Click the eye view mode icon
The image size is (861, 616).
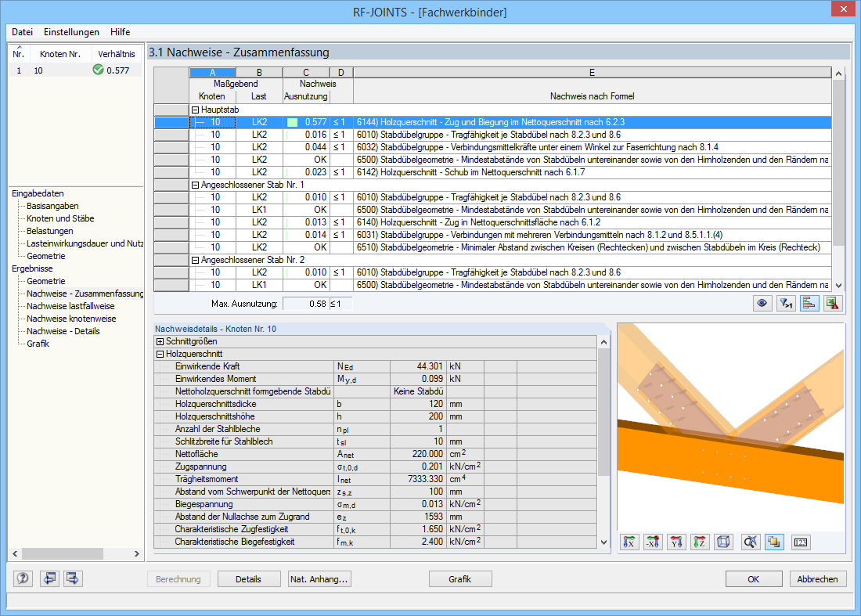click(x=762, y=303)
